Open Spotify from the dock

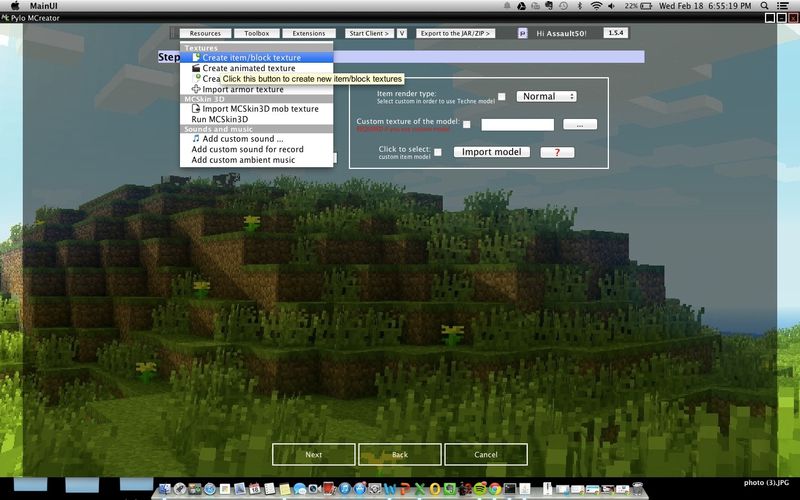pos(480,489)
